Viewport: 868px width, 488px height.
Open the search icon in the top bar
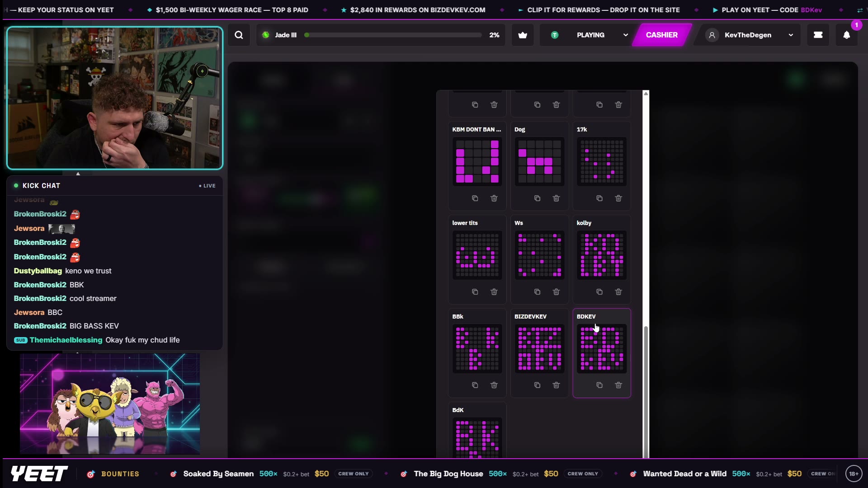tap(239, 35)
